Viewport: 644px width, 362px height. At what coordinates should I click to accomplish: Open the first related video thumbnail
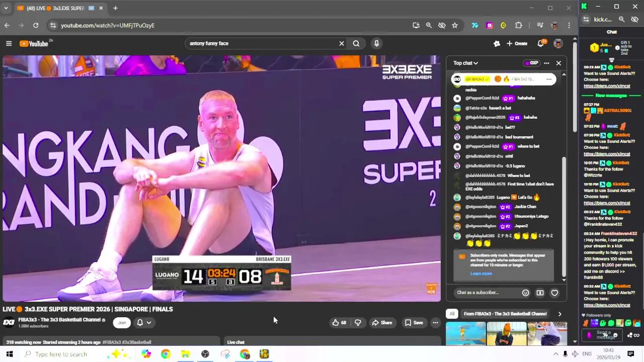coord(465,334)
